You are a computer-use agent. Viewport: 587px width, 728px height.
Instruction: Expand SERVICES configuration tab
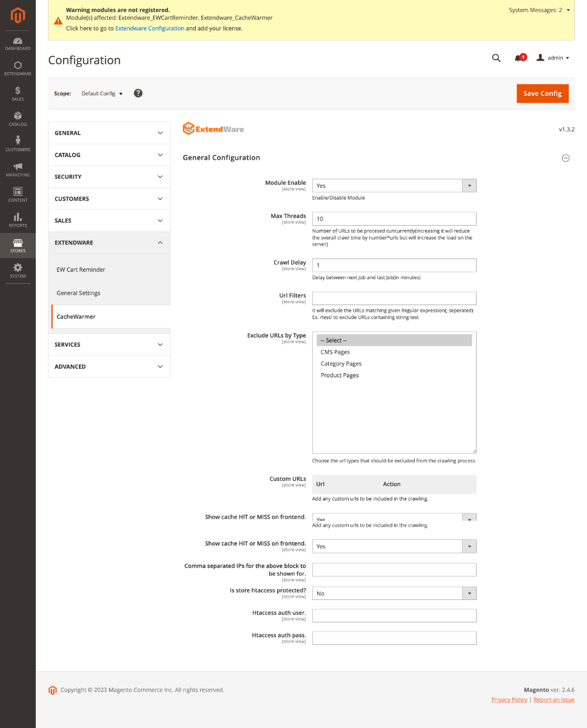[x=109, y=345]
